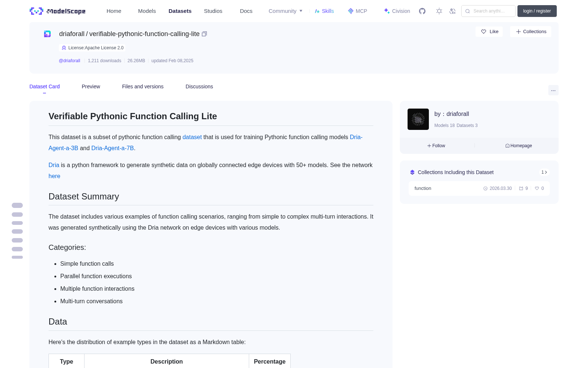Open the function collection entry
This screenshot has height=368, width=588.
[x=479, y=188]
